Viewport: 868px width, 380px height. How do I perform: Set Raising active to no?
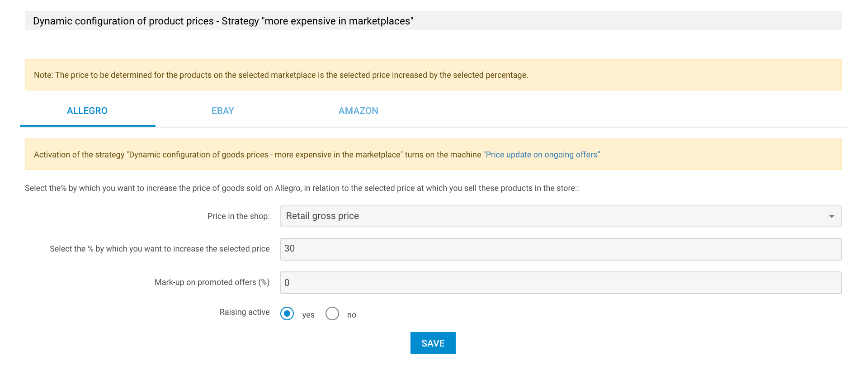tap(332, 313)
